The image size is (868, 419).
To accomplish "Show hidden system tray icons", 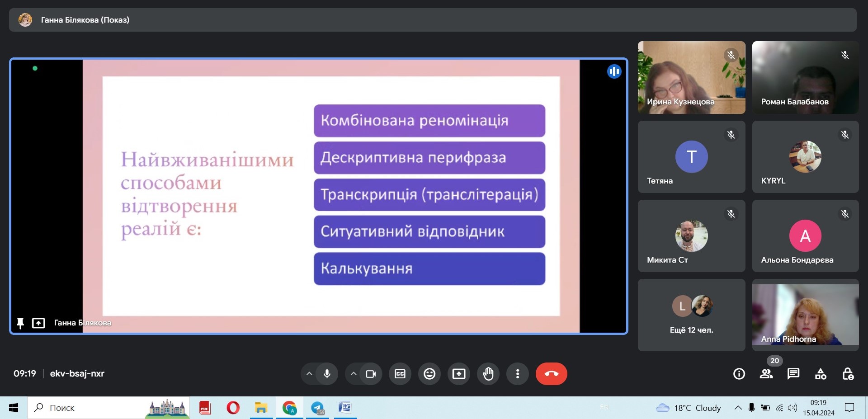I will tap(738, 408).
